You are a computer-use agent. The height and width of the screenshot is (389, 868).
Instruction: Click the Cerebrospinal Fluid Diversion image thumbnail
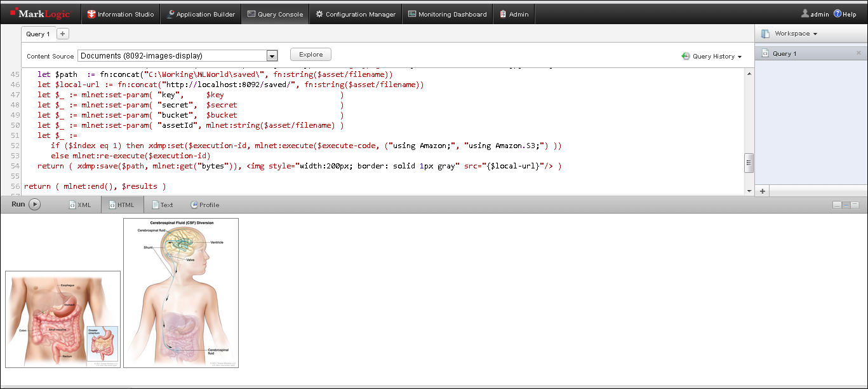[x=180, y=292]
